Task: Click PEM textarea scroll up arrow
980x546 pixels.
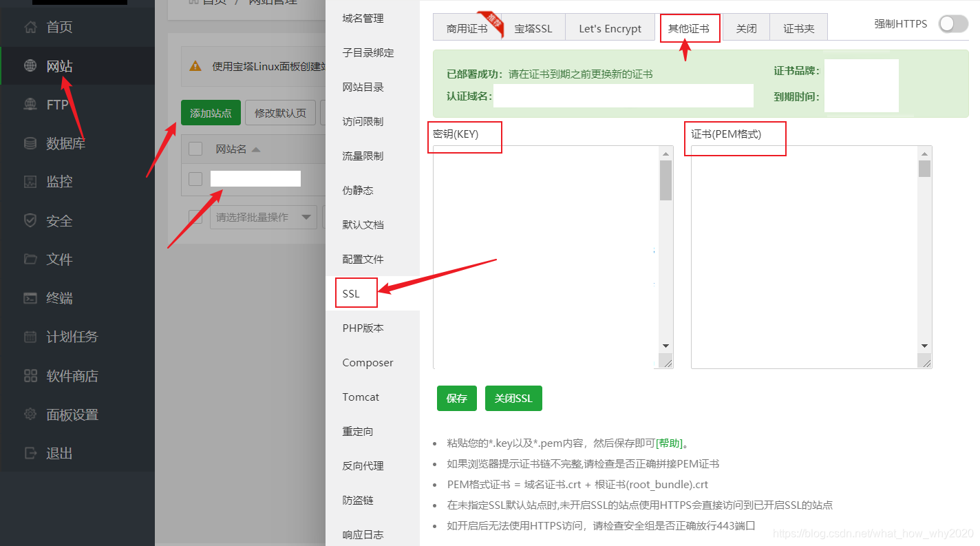Action: [x=924, y=153]
